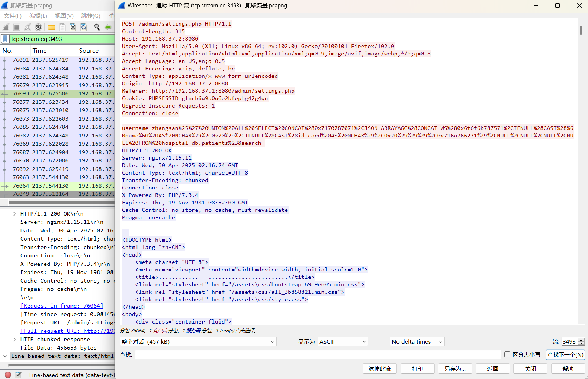
Task: Click the POST /admin/settings.php request line
Action: pos(177,24)
